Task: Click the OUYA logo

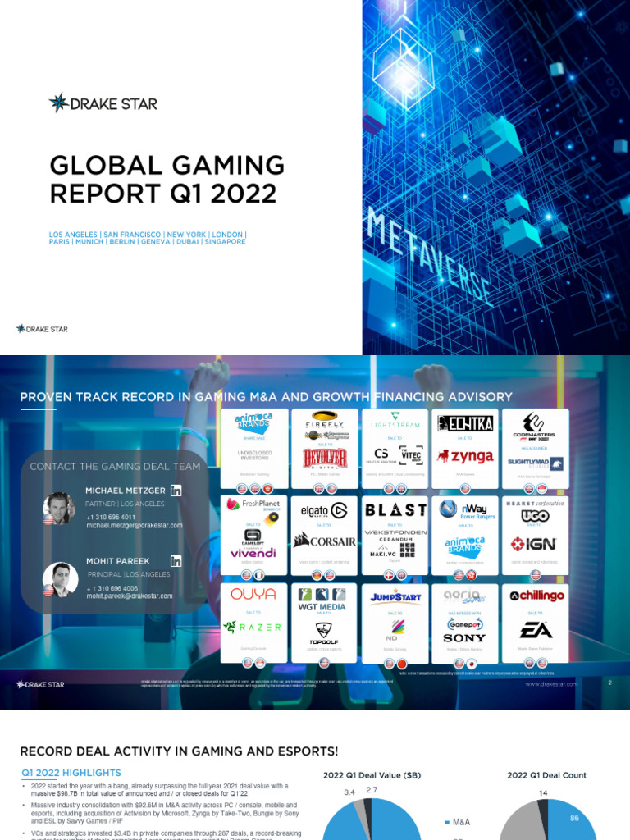Action: coord(253,594)
